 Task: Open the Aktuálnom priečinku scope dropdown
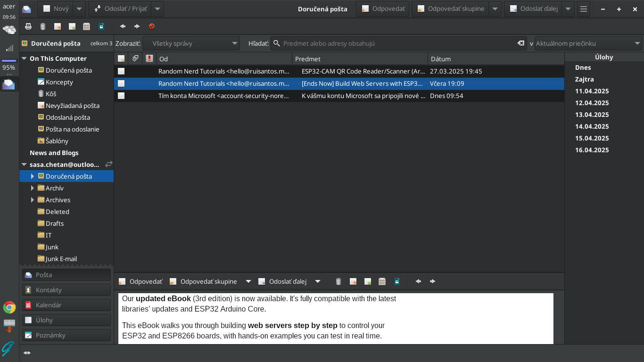(x=588, y=43)
